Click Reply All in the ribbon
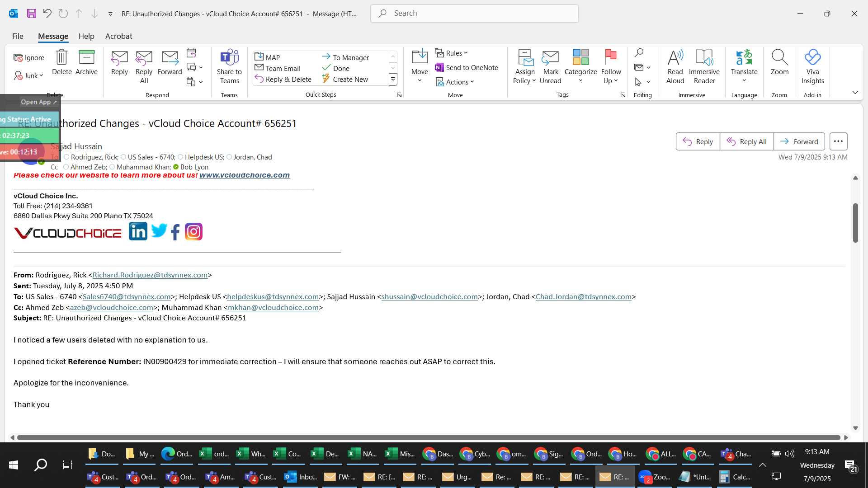The image size is (868, 488). (x=144, y=66)
